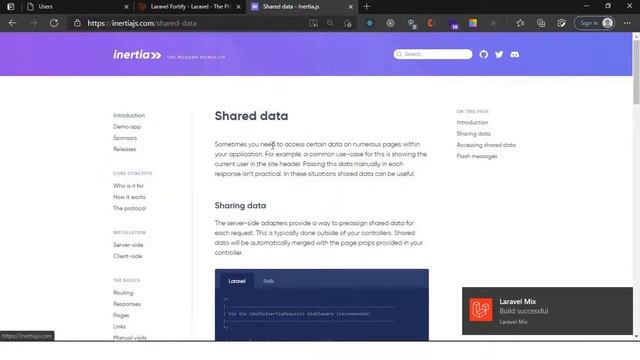This screenshot has height=360, width=640.
Task: Open Who is it for link
Action: pos(128,186)
